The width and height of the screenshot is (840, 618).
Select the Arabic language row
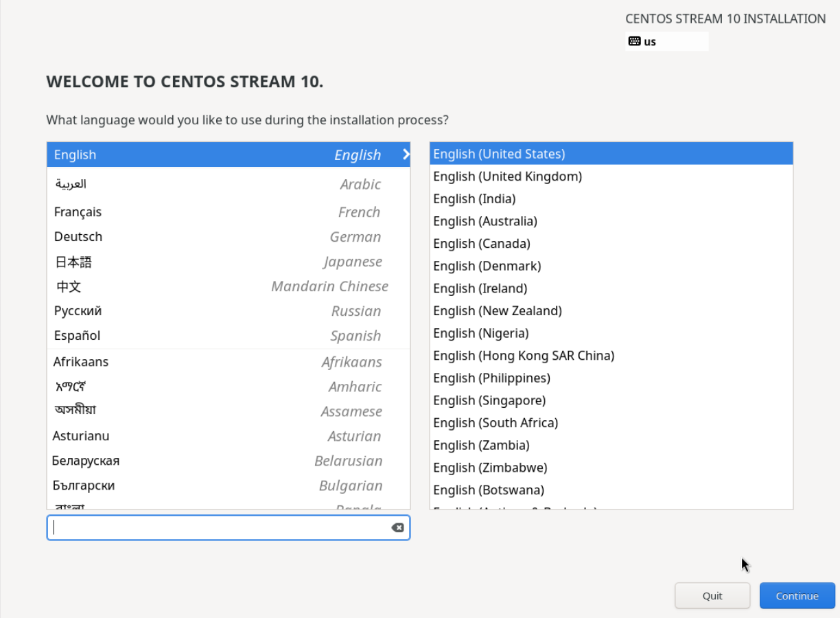click(229, 184)
